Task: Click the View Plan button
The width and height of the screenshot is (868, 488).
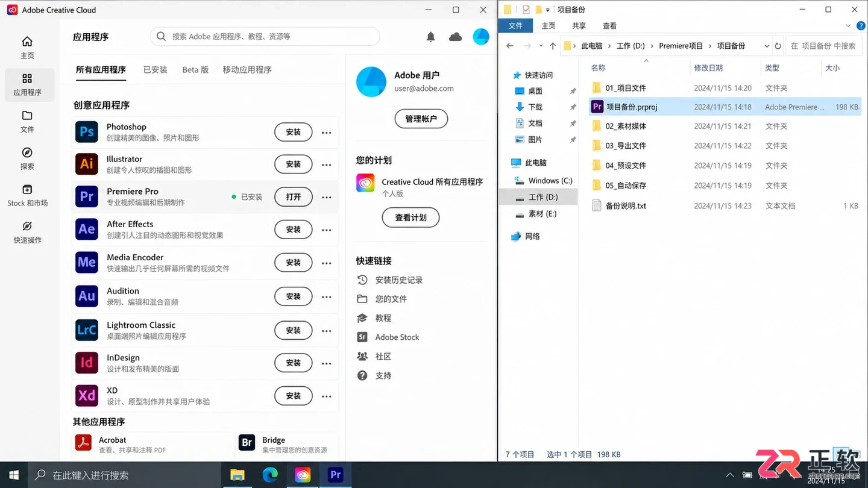Action: point(410,217)
